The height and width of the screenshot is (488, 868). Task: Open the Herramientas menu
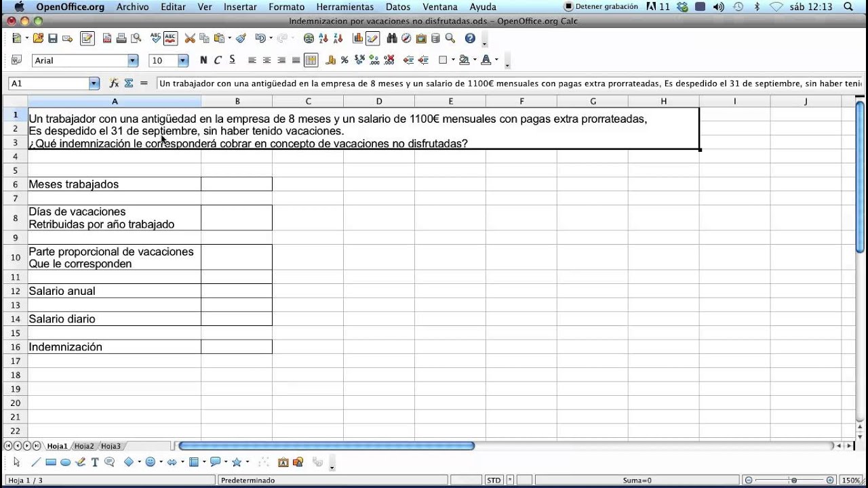coord(345,7)
